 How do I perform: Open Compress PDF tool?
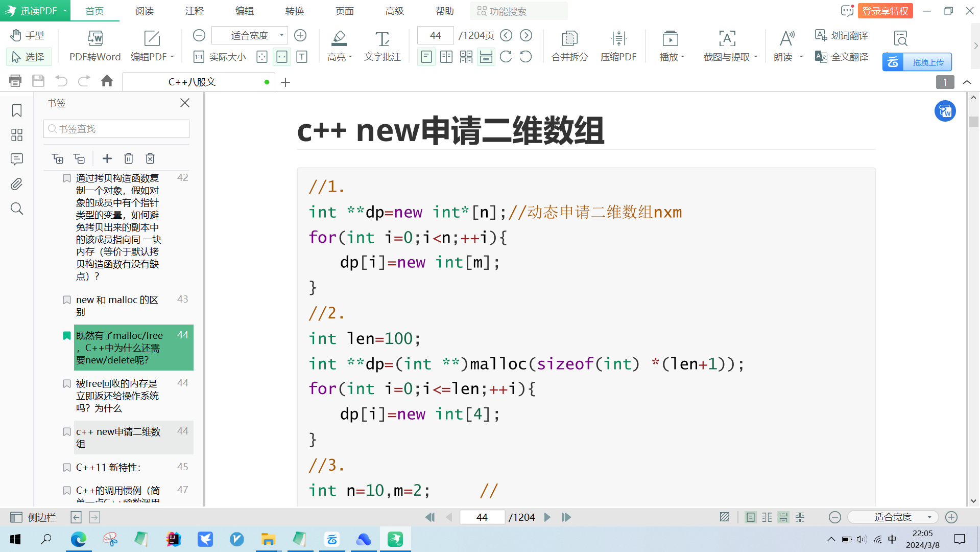pyautogui.click(x=618, y=45)
